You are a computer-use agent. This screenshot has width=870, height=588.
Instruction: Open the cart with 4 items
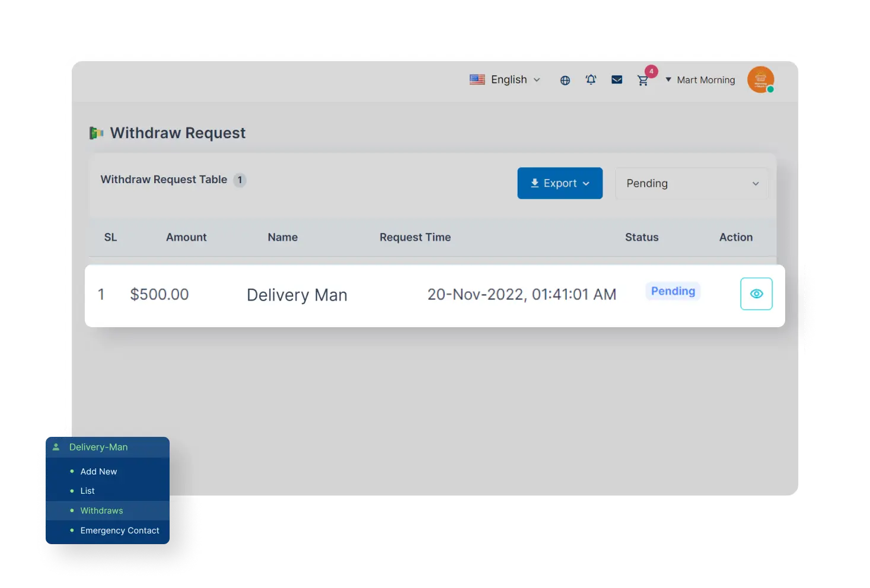point(643,81)
